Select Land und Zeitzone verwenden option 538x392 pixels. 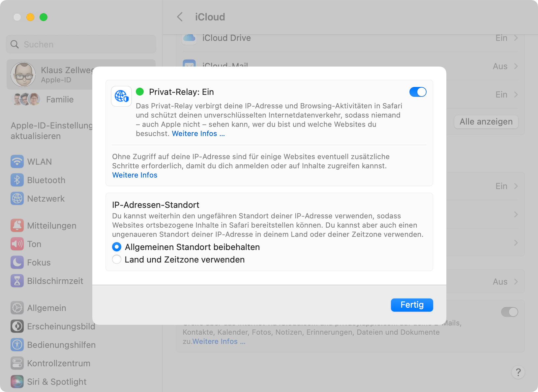pos(117,259)
